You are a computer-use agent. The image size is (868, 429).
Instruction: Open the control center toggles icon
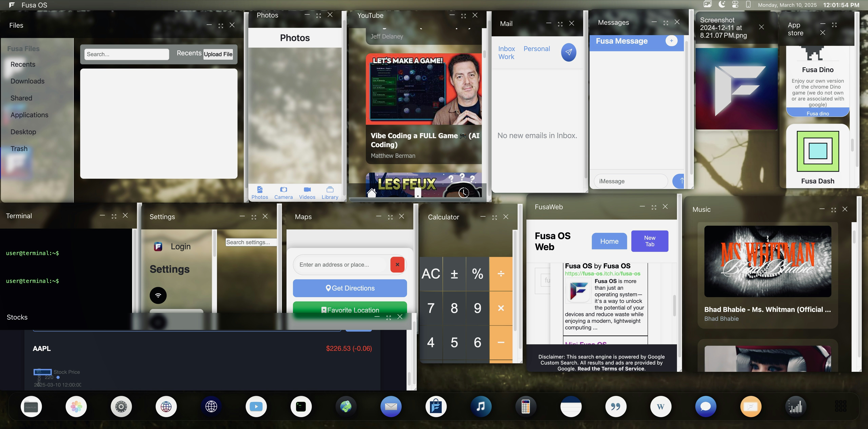point(735,4)
